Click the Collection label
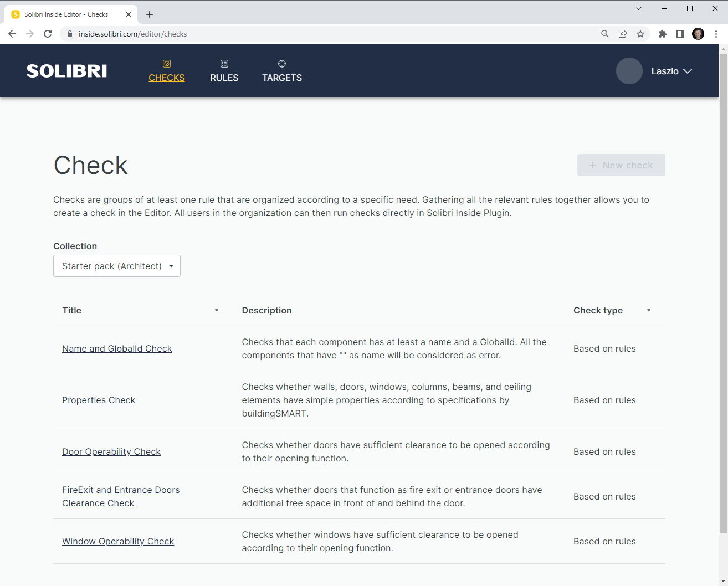The image size is (728, 586). pyautogui.click(x=75, y=246)
